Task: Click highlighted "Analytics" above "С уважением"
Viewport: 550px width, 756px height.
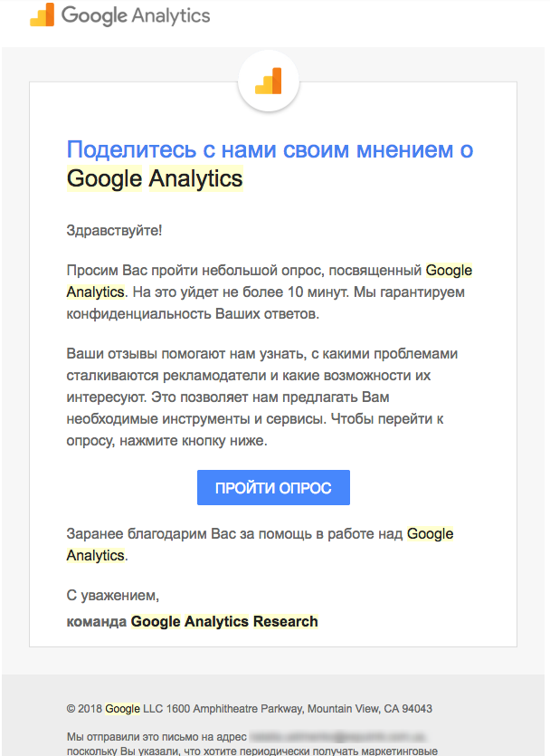Action: pyautogui.click(x=95, y=555)
